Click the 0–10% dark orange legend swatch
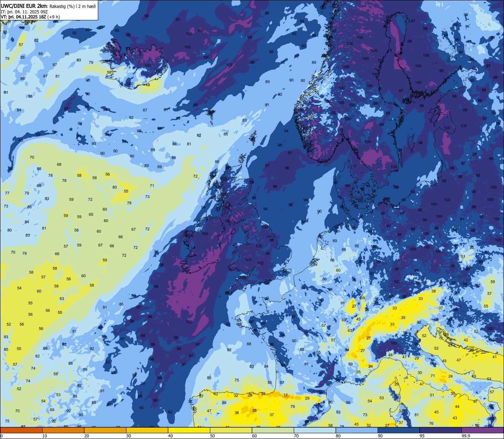Image resolution: width=504 pixels, height=439 pixels. click(21, 430)
